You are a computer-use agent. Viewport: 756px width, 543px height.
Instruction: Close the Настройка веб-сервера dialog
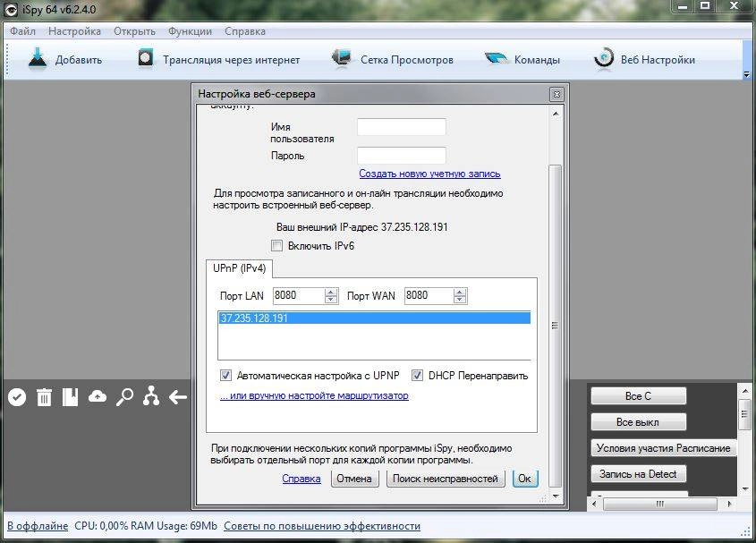coord(556,94)
